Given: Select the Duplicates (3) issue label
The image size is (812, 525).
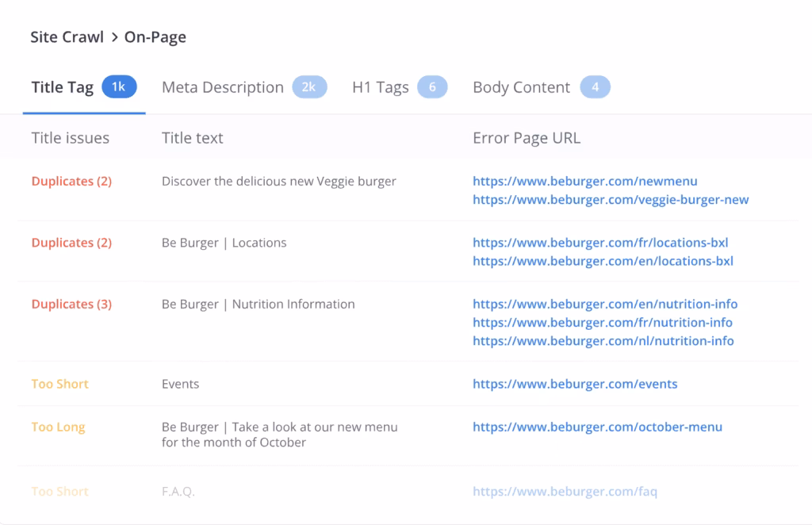Looking at the screenshot, I should [71, 304].
